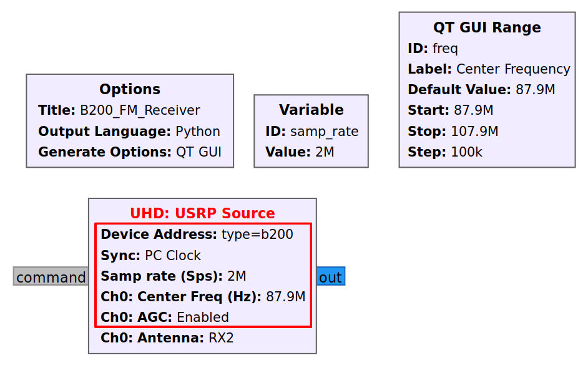The height and width of the screenshot is (368, 588).
Task: Click the red UHD: USRP Source title
Action: click(x=202, y=213)
